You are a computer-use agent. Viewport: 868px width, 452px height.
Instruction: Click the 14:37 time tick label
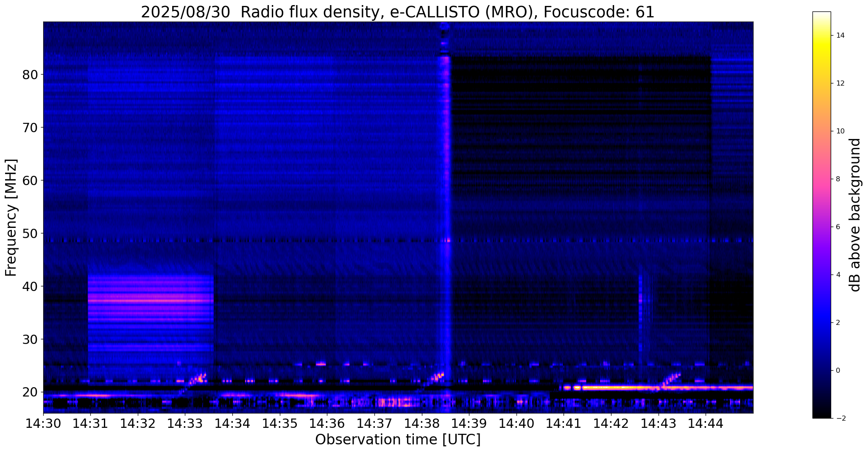[x=374, y=423]
